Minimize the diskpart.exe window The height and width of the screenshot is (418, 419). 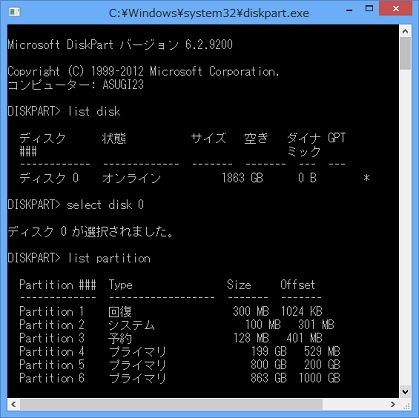(349, 10)
